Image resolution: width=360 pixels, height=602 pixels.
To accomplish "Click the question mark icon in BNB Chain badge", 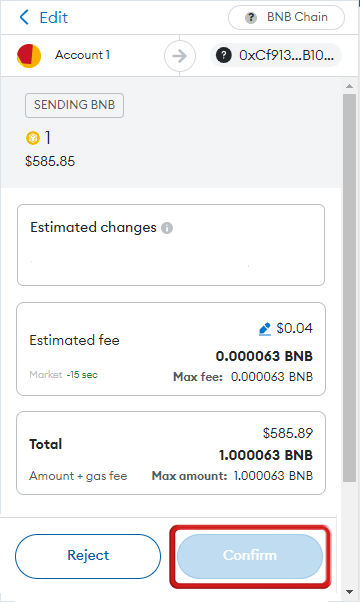I will pyautogui.click(x=251, y=18).
